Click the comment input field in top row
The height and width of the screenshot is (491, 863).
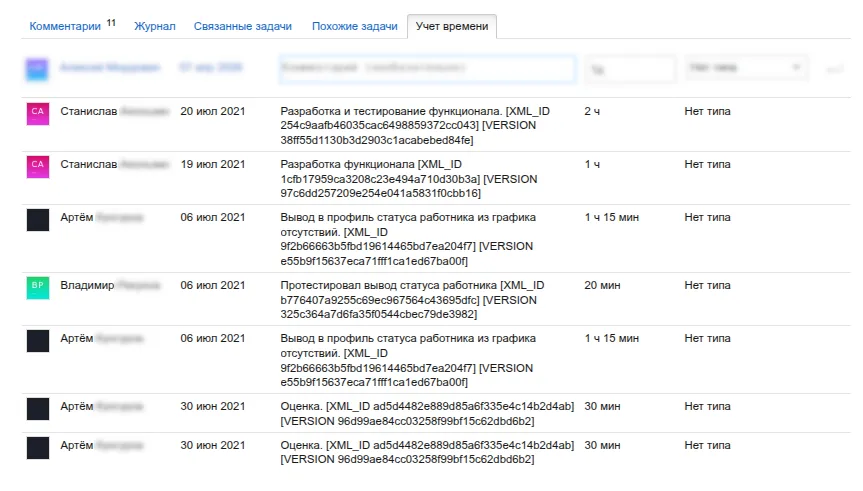[x=428, y=68]
